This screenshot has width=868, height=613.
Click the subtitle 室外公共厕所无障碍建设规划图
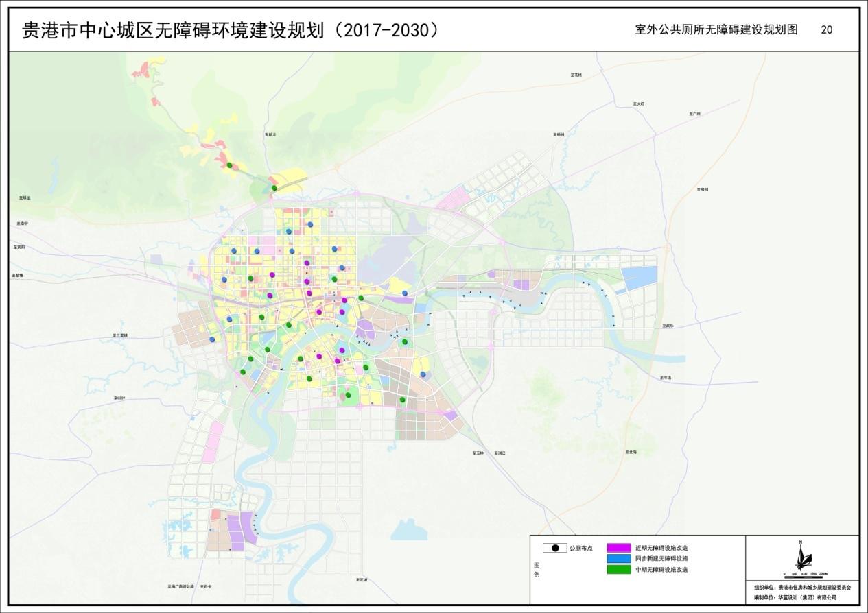(716, 30)
